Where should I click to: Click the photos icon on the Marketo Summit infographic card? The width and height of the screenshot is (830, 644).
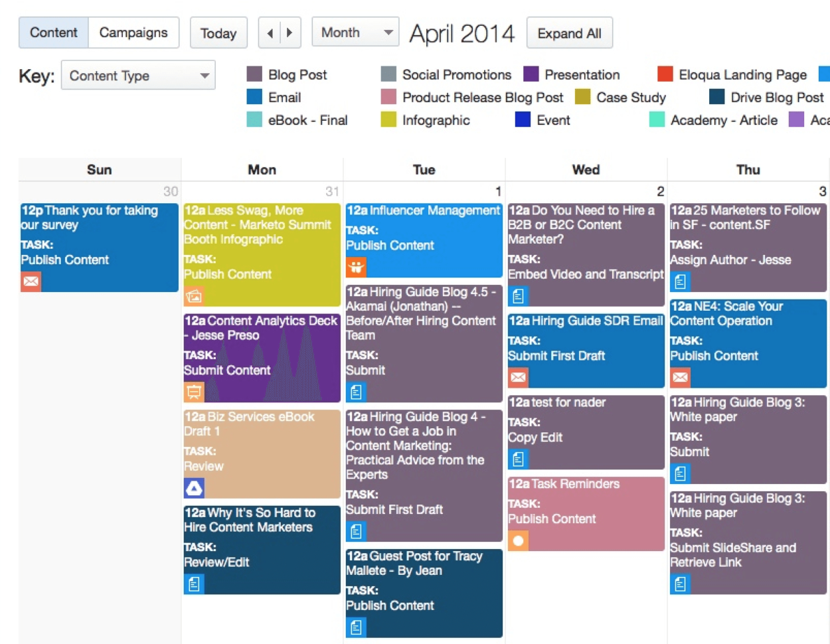click(x=194, y=295)
